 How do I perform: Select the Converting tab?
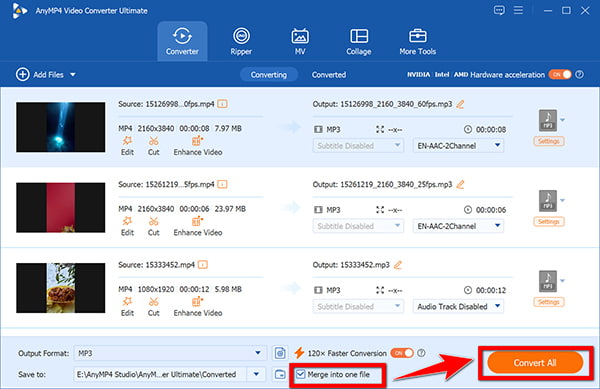[269, 75]
